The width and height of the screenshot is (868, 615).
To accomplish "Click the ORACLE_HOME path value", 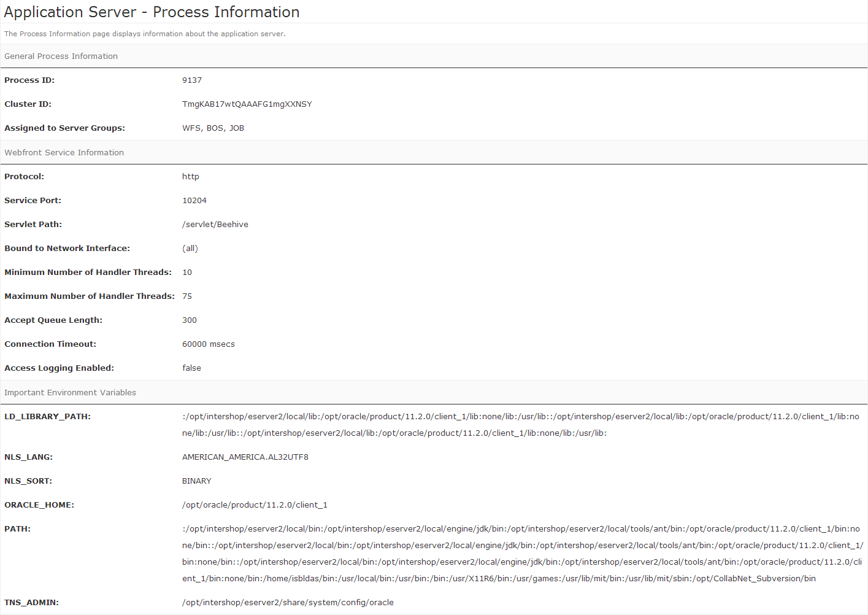I will 255,505.
